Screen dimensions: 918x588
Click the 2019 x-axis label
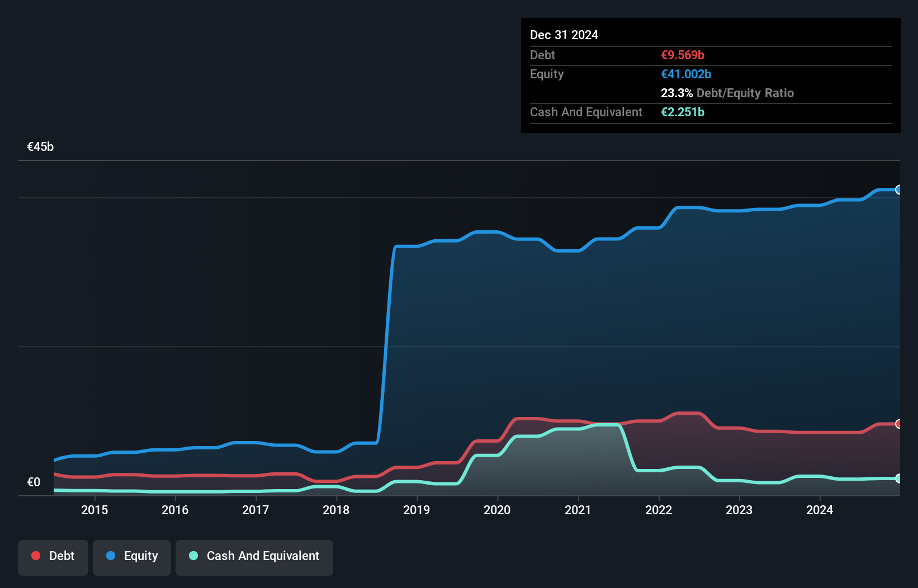417,510
